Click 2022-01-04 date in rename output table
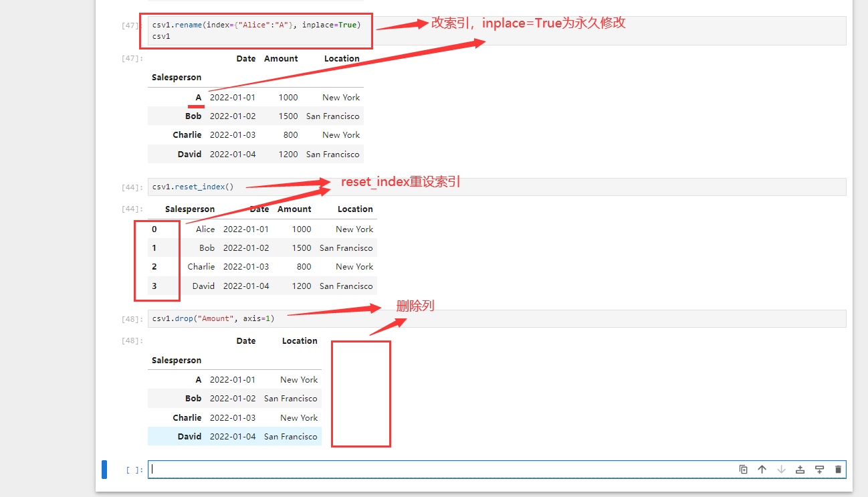The height and width of the screenshot is (497, 868). (x=233, y=154)
